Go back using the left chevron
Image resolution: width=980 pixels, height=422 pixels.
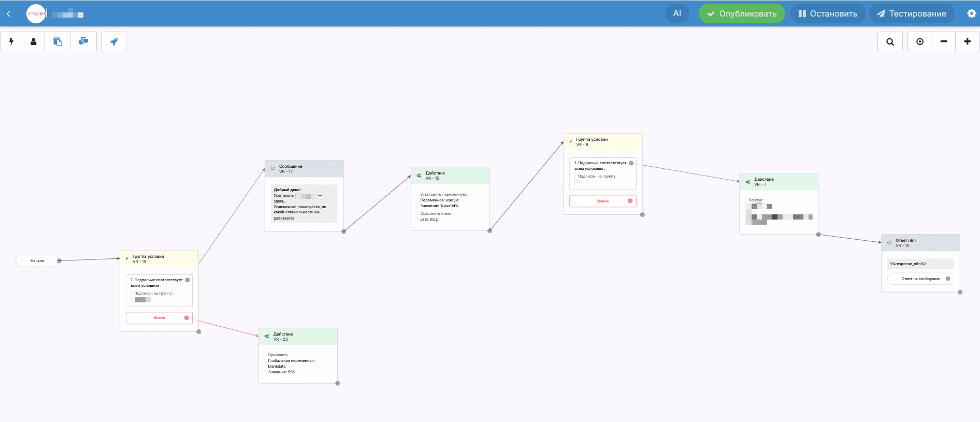point(9,14)
